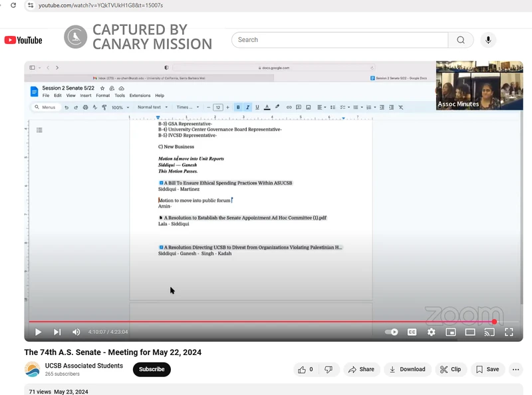The width and height of the screenshot is (532, 395).
Task: Click the Docs paint format roller
Action: pyautogui.click(x=104, y=107)
